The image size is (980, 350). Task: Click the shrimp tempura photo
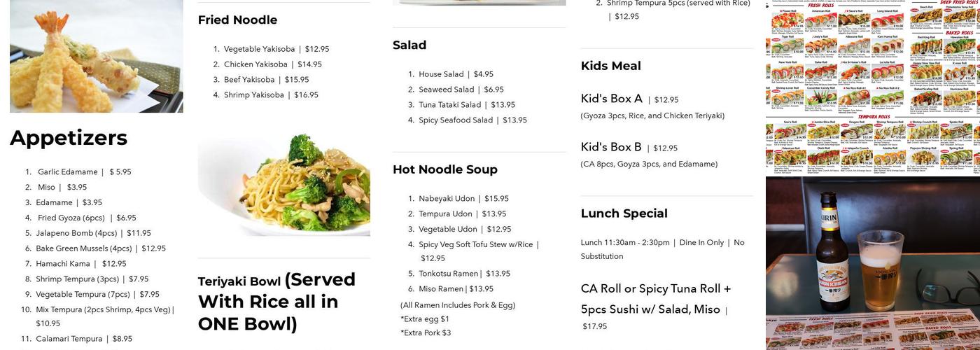96,56
